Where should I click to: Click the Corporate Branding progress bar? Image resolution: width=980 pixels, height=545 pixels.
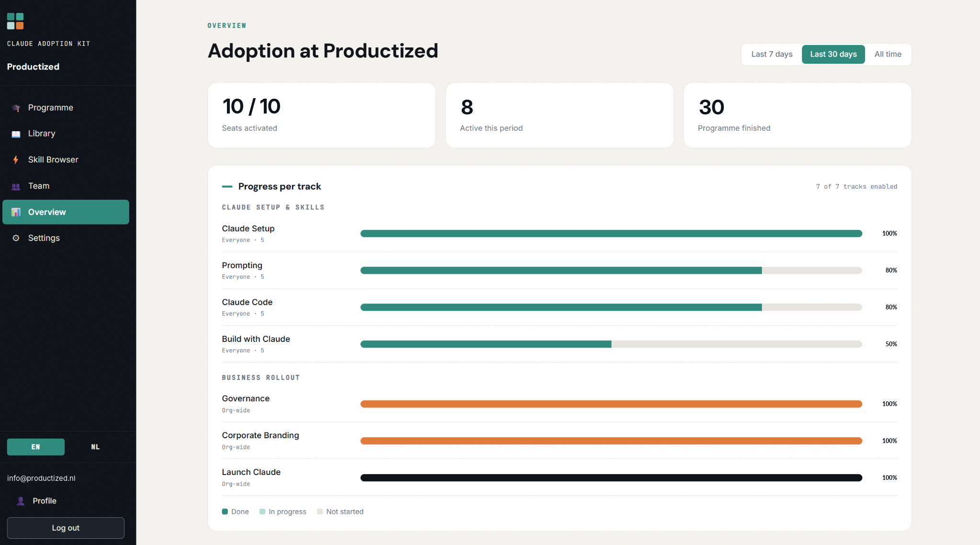pyautogui.click(x=611, y=441)
